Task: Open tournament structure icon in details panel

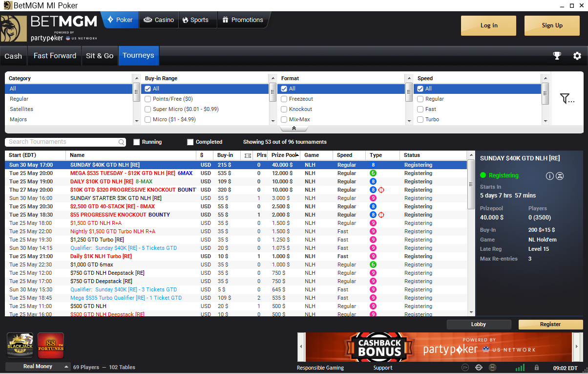Action: point(560,176)
